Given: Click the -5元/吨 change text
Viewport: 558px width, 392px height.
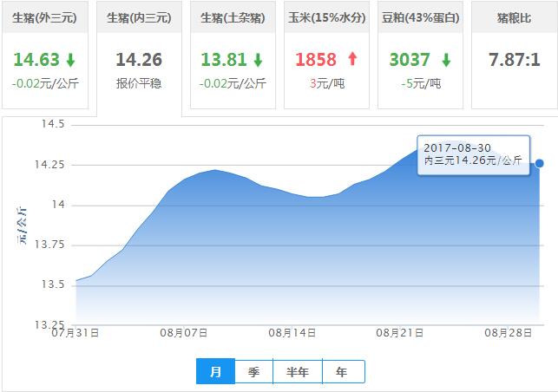Looking at the screenshot, I should click(x=421, y=83).
